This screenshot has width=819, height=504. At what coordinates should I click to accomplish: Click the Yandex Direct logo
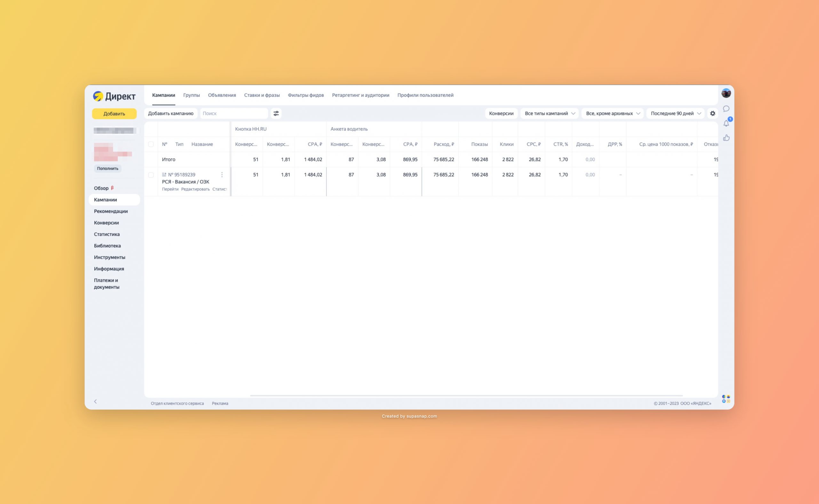pos(114,96)
